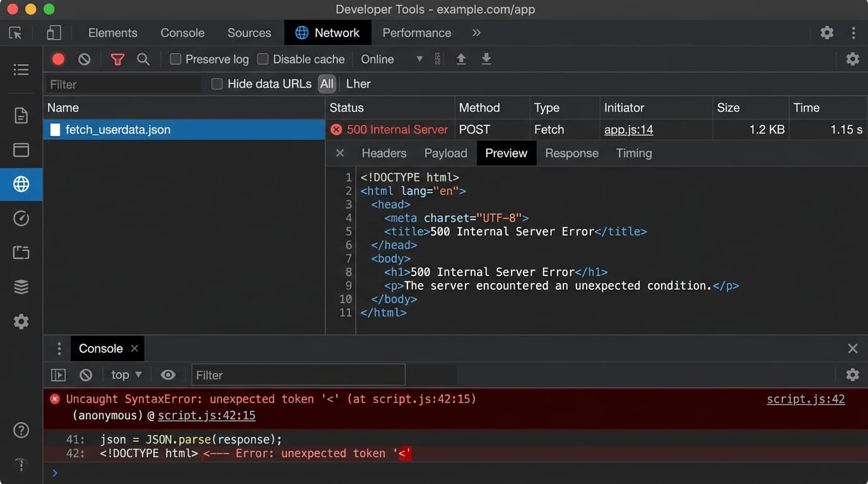The height and width of the screenshot is (484, 868).
Task: Open the performance gauge icon in sidebar
Action: [x=21, y=219]
